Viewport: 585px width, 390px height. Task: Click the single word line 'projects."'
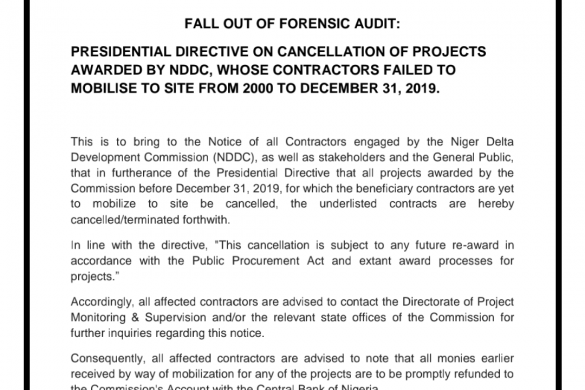pos(92,277)
